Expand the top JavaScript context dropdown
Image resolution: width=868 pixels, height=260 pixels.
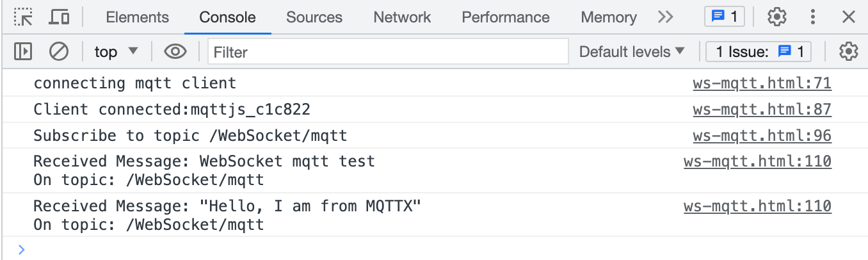(x=116, y=51)
